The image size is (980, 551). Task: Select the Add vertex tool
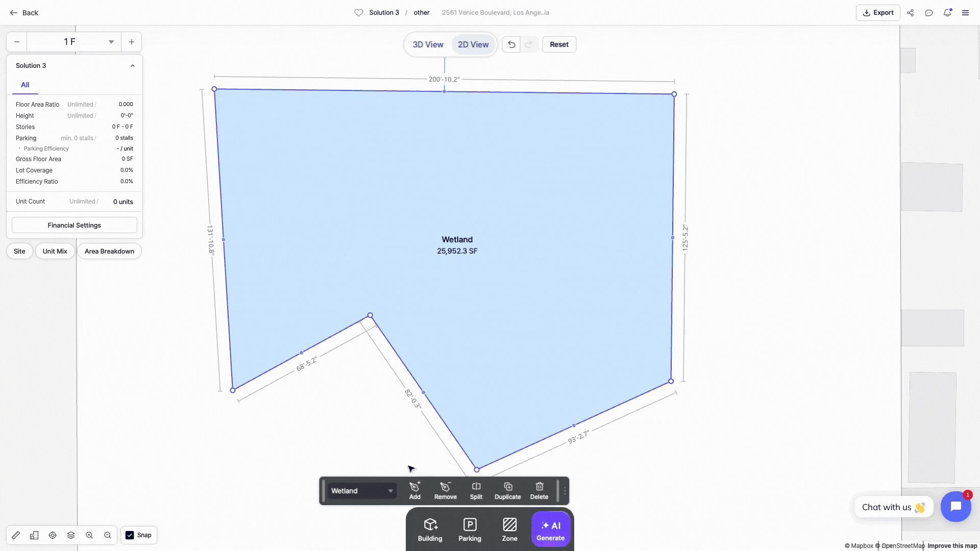[414, 490]
